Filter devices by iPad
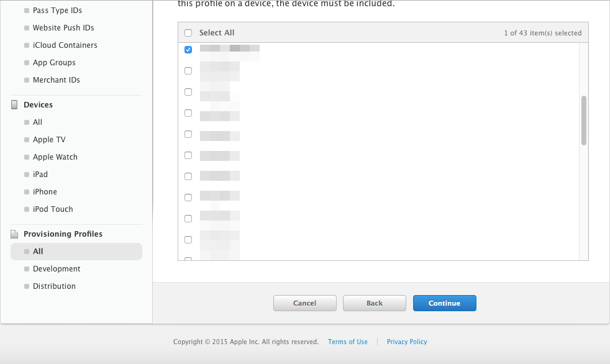 [x=40, y=174]
